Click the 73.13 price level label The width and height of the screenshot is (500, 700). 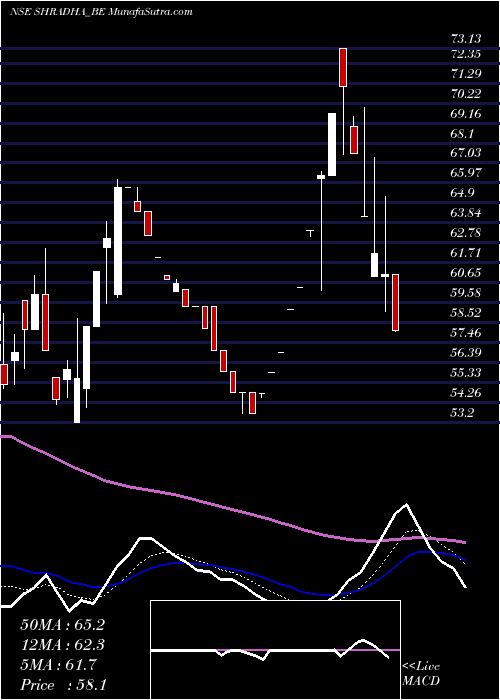467,38
